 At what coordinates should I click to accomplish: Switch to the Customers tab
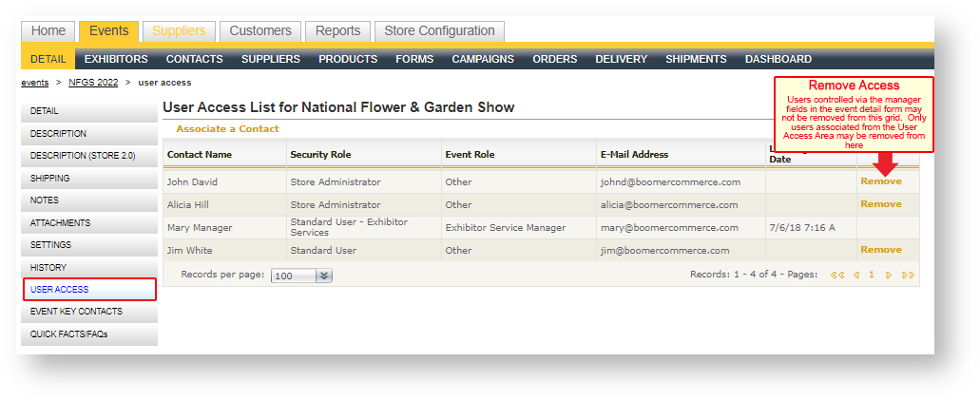pos(260,31)
